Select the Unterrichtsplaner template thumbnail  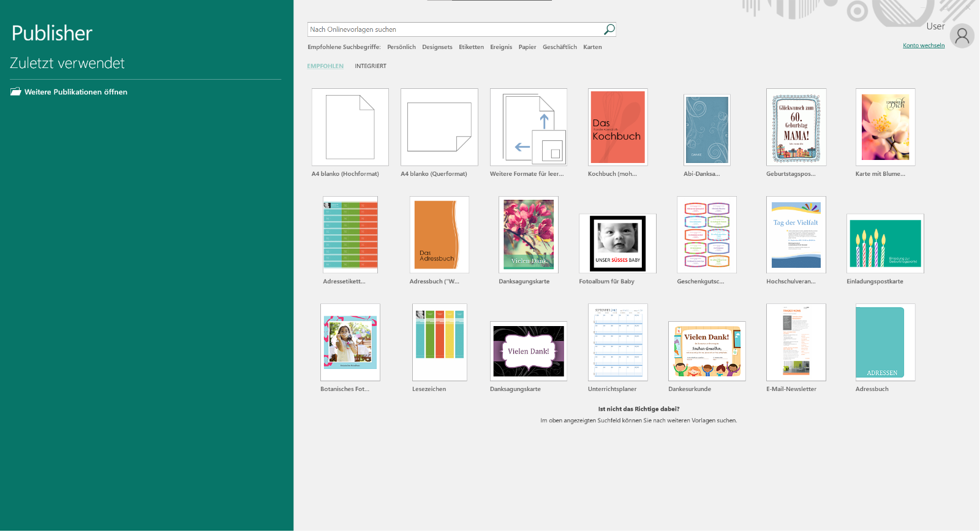tap(618, 343)
